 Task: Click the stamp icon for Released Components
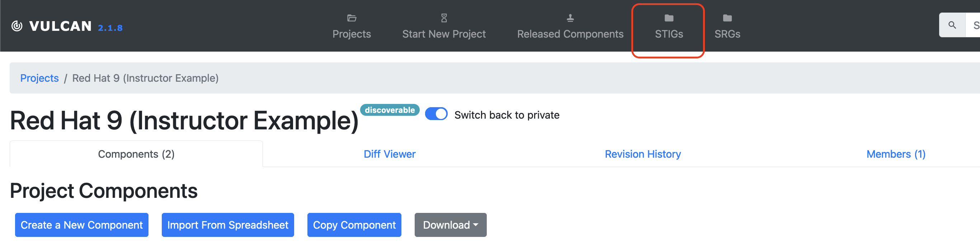(x=570, y=18)
